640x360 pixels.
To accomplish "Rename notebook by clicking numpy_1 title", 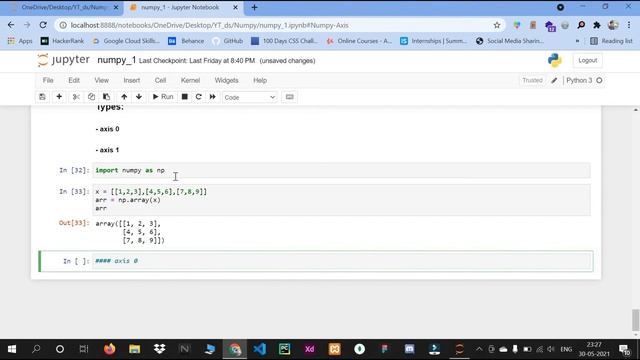I will click(x=116, y=60).
